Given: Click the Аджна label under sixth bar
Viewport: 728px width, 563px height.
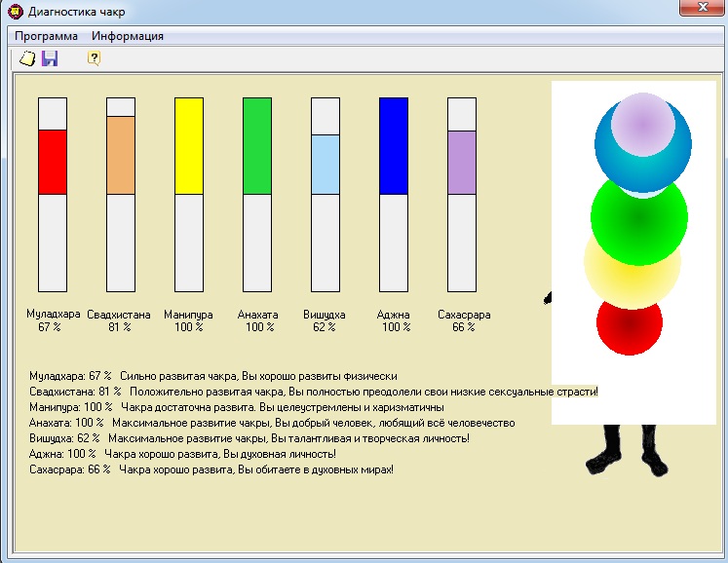Looking at the screenshot, I should pyautogui.click(x=394, y=315).
